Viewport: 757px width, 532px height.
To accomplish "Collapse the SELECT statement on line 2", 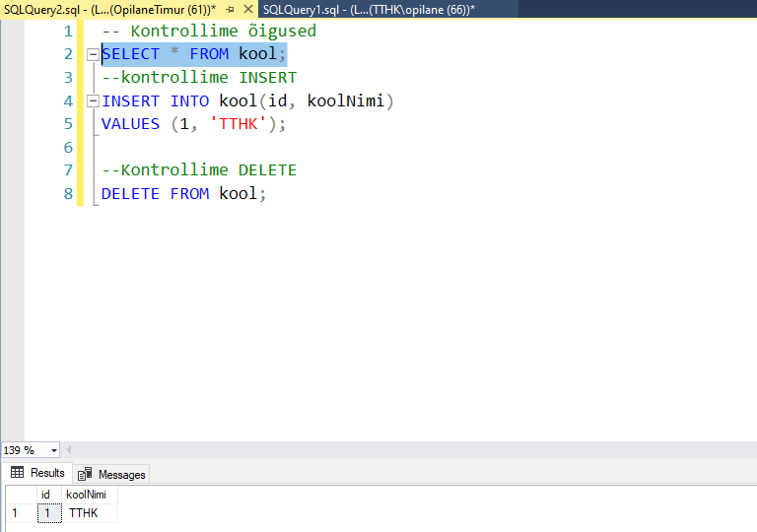I will click(x=93, y=54).
